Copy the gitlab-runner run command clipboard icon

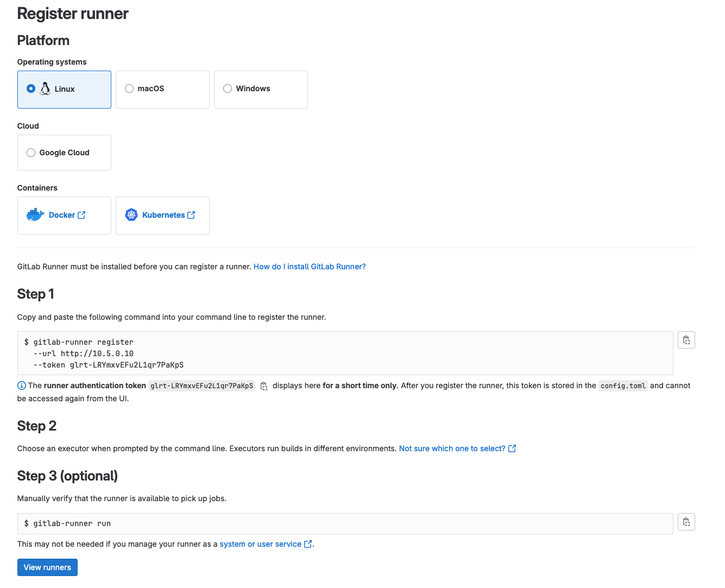pyautogui.click(x=686, y=521)
